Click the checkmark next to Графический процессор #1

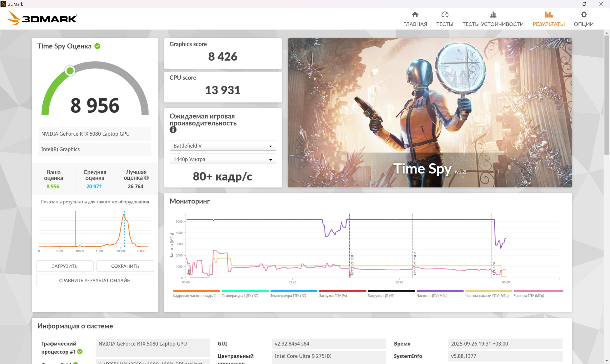[x=80, y=351]
